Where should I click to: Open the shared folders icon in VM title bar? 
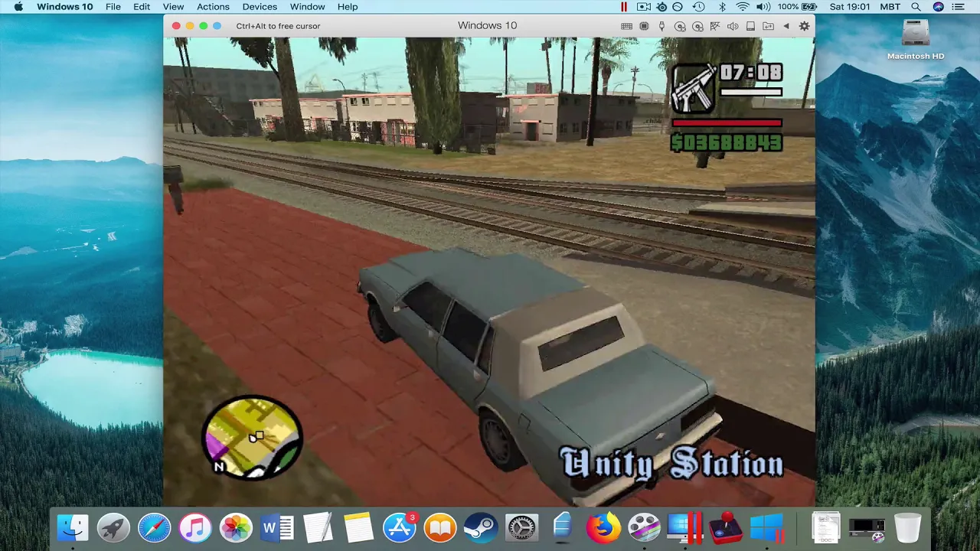[x=767, y=26]
